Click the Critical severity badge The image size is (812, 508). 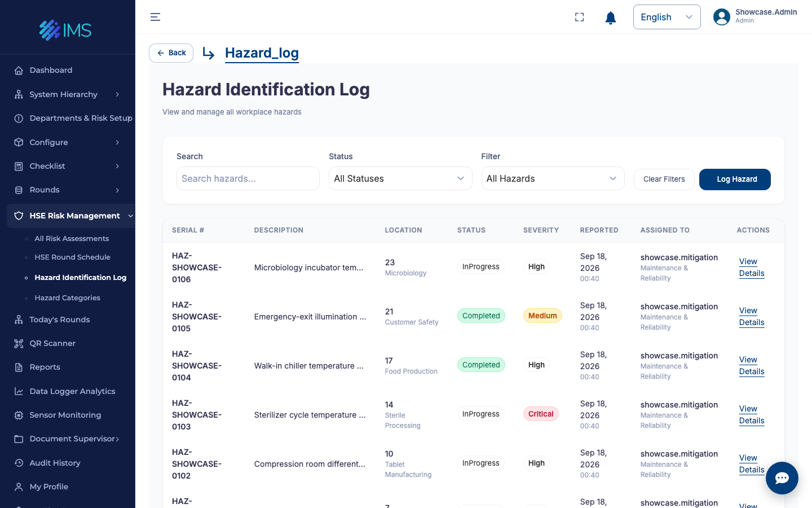(x=541, y=414)
